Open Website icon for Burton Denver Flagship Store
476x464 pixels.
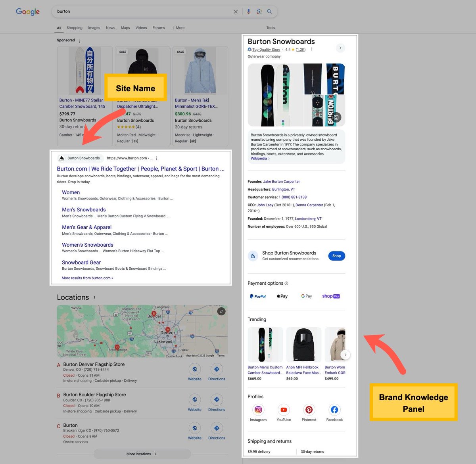pos(195,369)
